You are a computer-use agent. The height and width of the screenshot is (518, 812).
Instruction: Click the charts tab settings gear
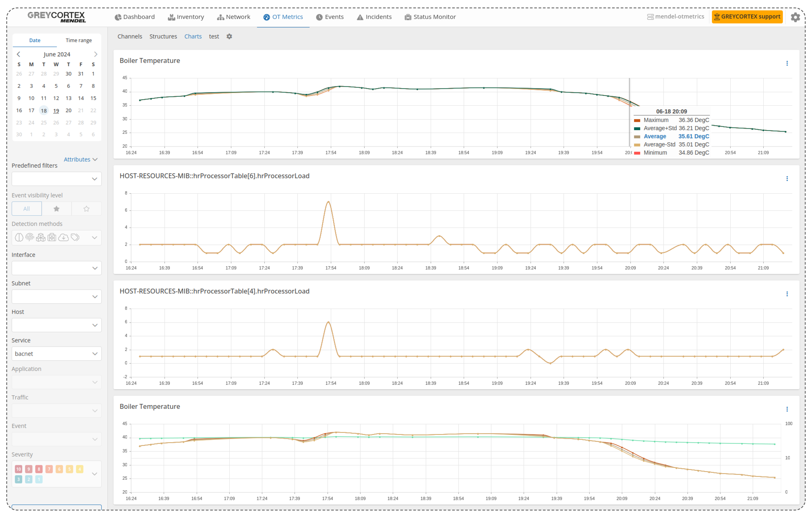(x=229, y=36)
